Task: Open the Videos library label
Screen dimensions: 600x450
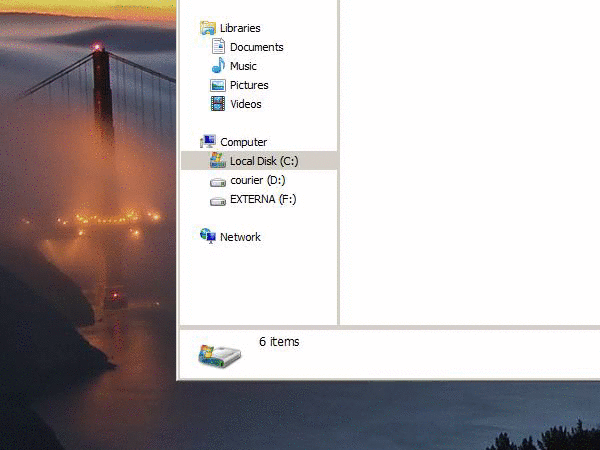Action: pos(246,104)
